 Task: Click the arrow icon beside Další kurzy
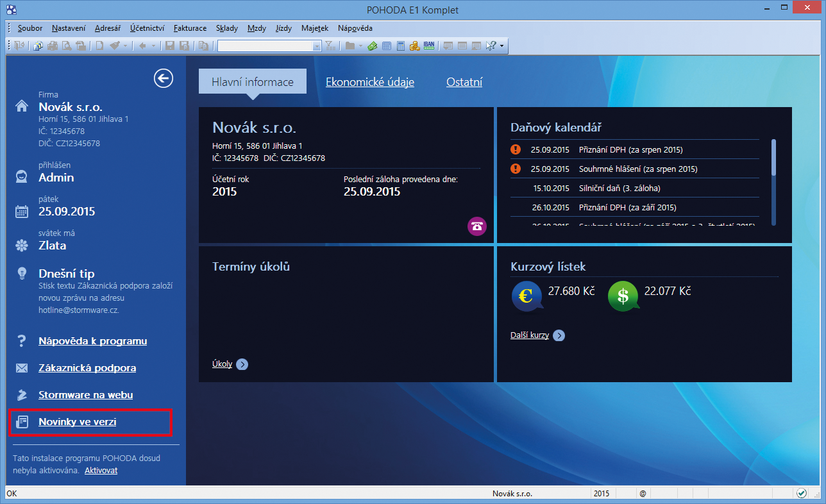click(559, 335)
